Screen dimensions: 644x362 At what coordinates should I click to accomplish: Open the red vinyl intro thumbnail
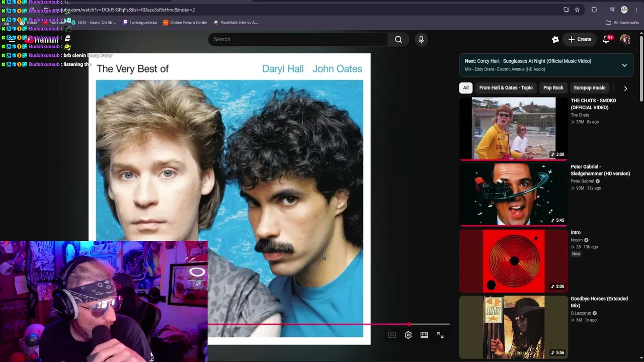(513, 261)
